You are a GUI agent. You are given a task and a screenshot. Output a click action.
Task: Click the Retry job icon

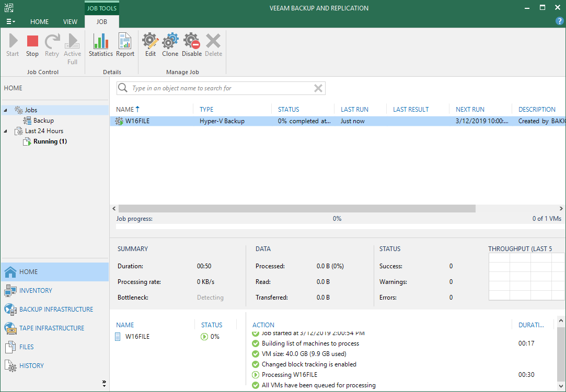(52, 45)
